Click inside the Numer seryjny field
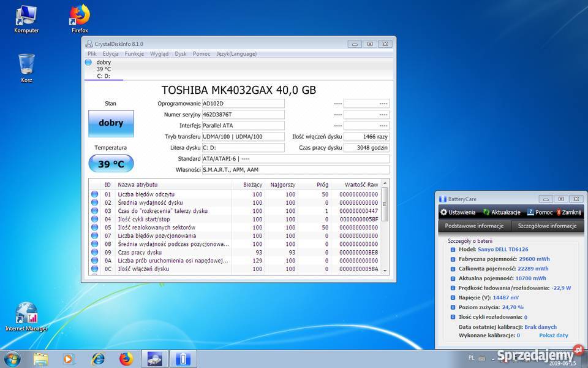 coord(243,114)
